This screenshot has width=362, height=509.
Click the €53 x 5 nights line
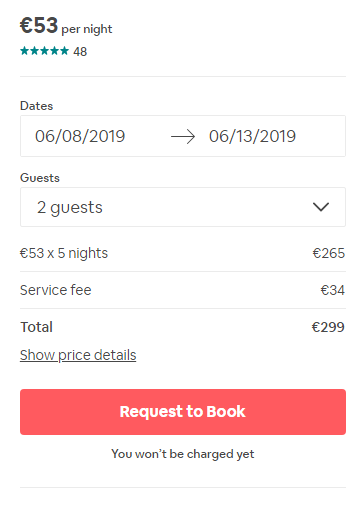[x=64, y=253]
